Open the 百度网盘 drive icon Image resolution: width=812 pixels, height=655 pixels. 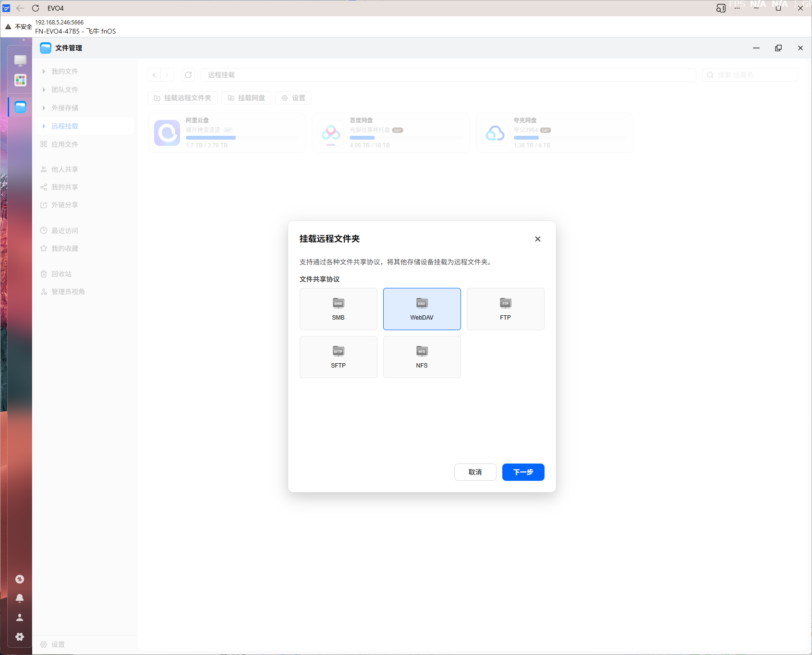tap(331, 133)
